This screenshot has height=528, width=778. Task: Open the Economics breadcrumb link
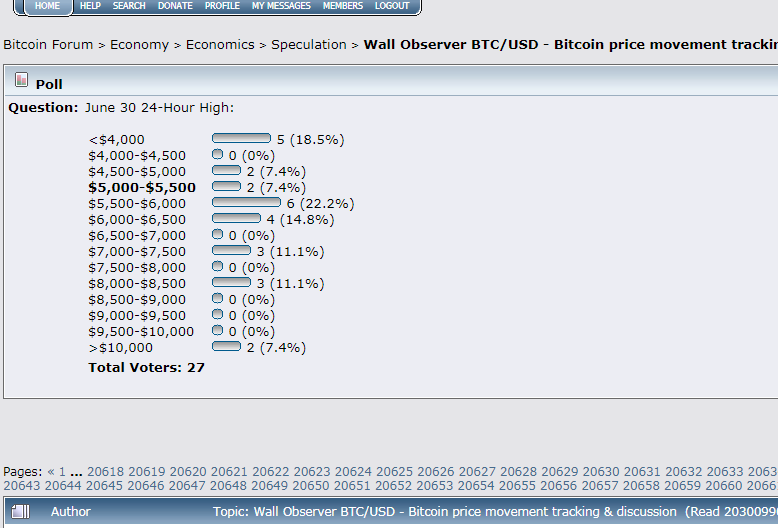(220, 45)
